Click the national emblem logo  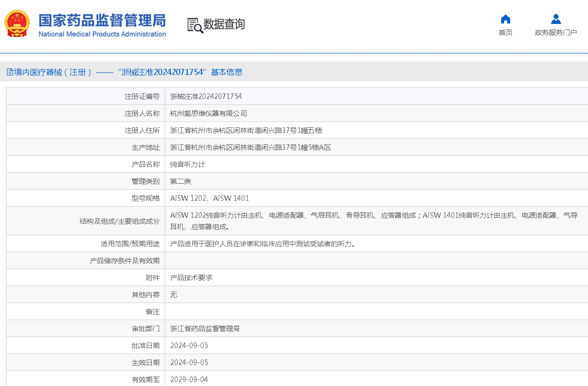click(x=17, y=23)
